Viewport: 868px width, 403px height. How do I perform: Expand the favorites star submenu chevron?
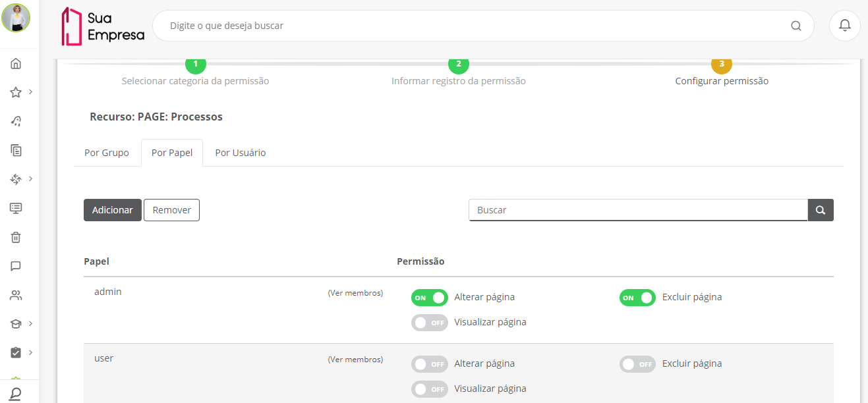(31, 92)
